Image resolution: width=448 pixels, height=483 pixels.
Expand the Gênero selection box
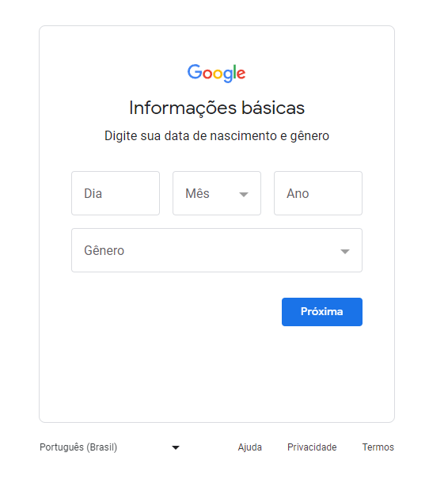[x=217, y=250]
